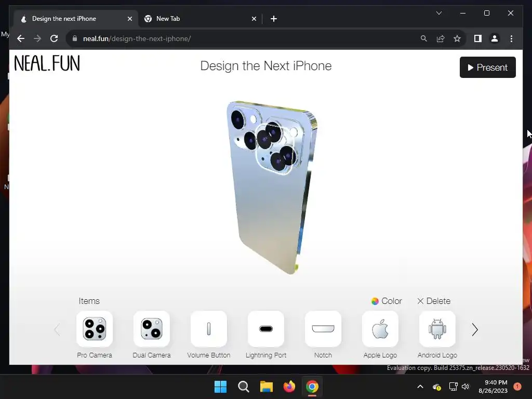Viewport: 532px width, 399px height.
Task: Bookmark this page with star
Action: coord(457,38)
